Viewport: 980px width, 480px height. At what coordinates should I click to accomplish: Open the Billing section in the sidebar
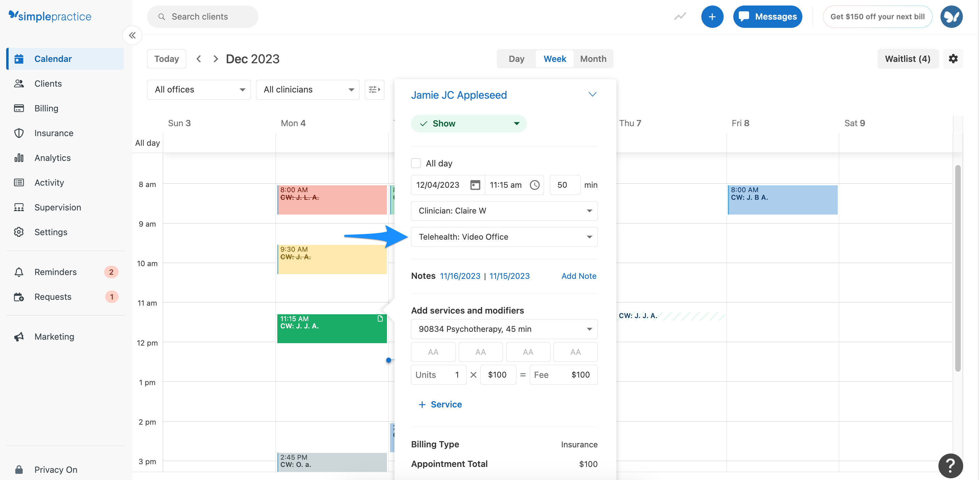coord(46,108)
